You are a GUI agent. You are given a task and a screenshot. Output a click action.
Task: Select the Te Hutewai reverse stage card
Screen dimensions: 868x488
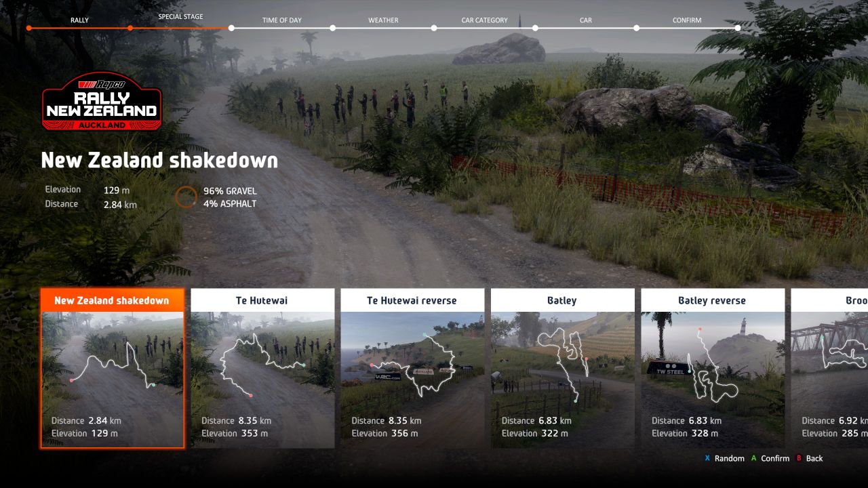[x=412, y=368]
